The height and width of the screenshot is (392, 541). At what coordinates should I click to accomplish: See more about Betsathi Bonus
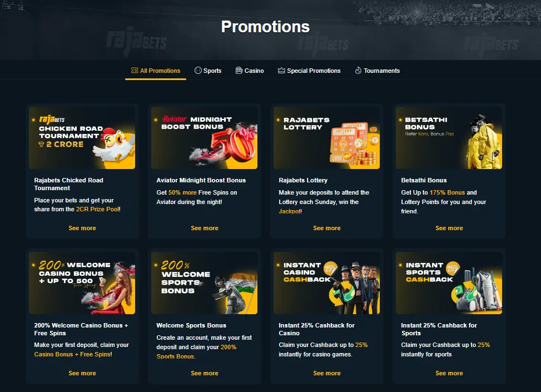click(449, 228)
